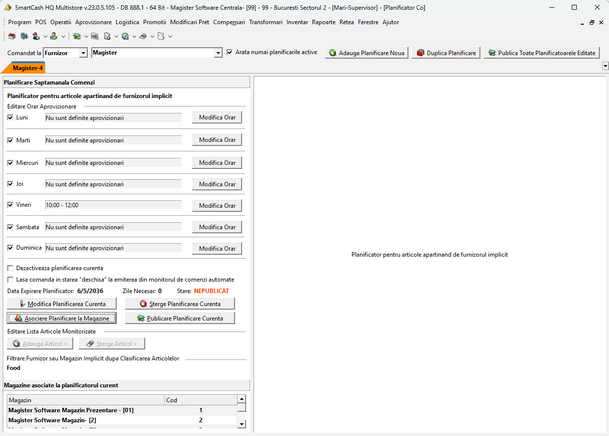Select row Magister Software Magazin- [2]
The height and width of the screenshot is (436, 609).
(x=122, y=420)
